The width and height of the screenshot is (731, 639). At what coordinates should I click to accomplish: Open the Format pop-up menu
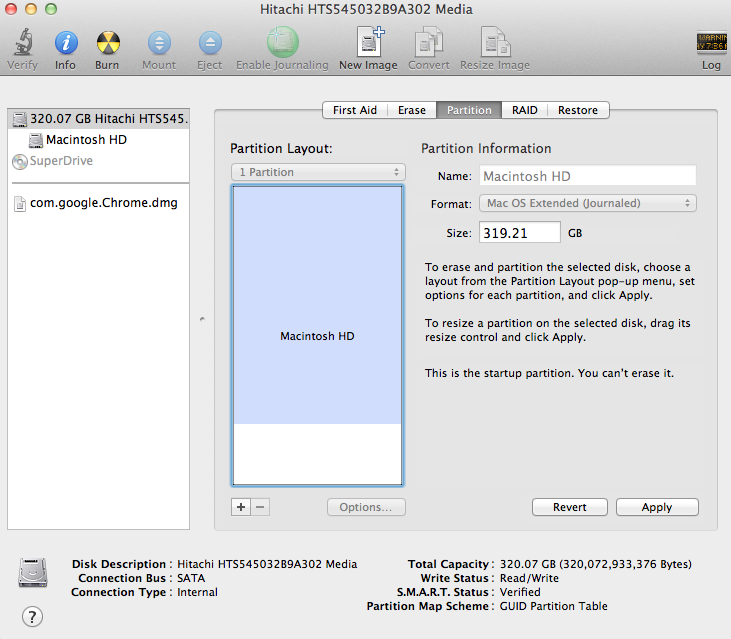[x=588, y=204]
